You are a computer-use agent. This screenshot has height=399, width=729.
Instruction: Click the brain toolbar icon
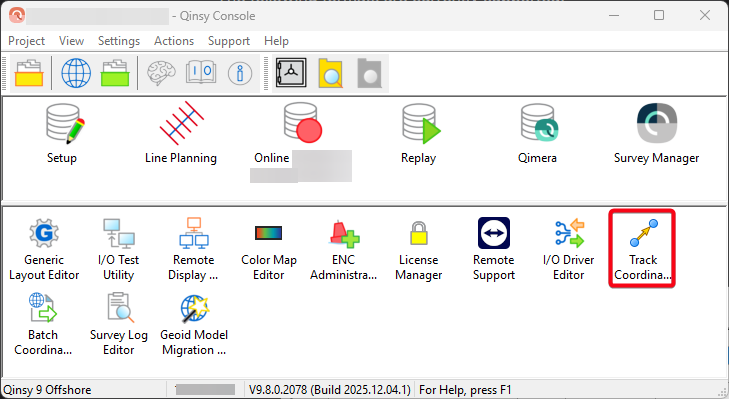[x=161, y=73]
